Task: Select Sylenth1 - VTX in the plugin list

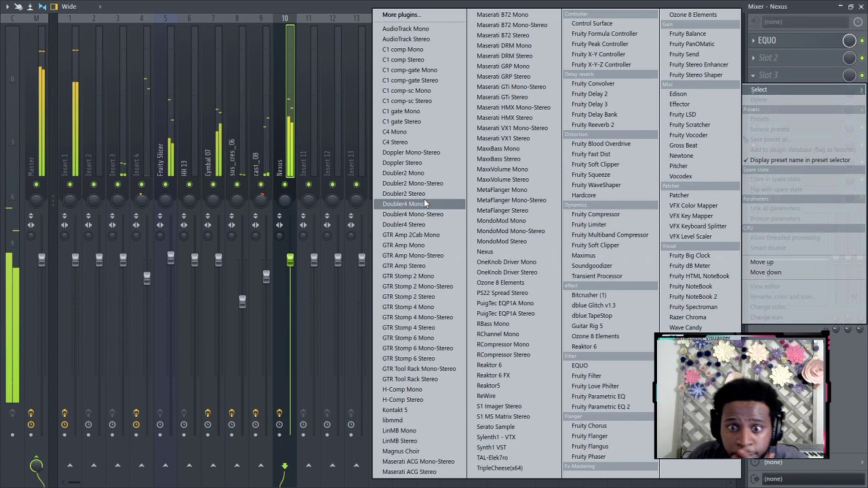Action: pyautogui.click(x=496, y=437)
